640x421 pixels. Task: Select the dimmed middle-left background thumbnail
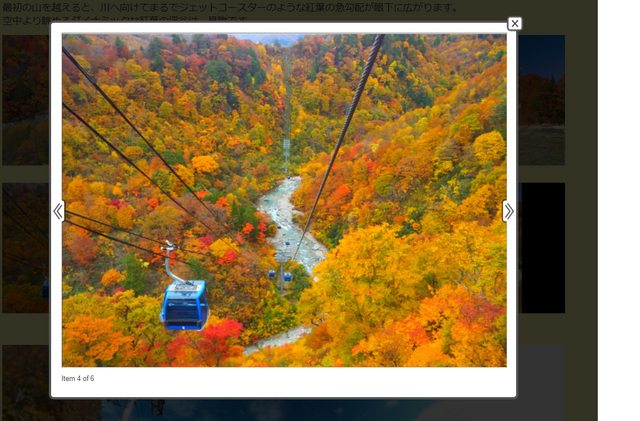point(26,248)
